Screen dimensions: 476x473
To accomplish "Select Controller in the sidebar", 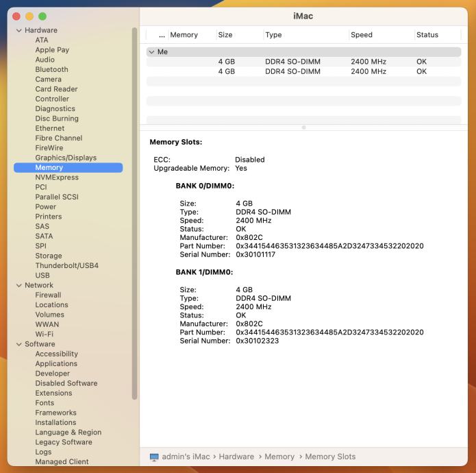I will 52,99.
